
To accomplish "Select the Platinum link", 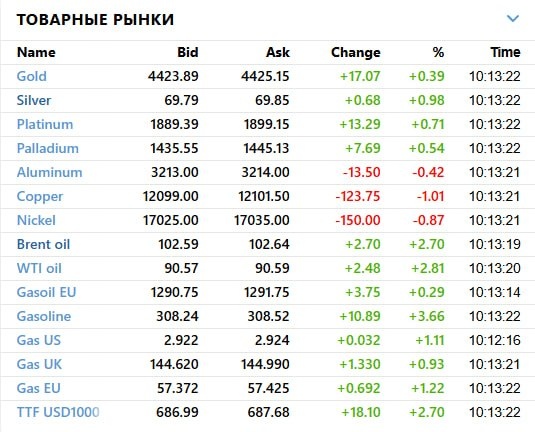I will [45, 124].
